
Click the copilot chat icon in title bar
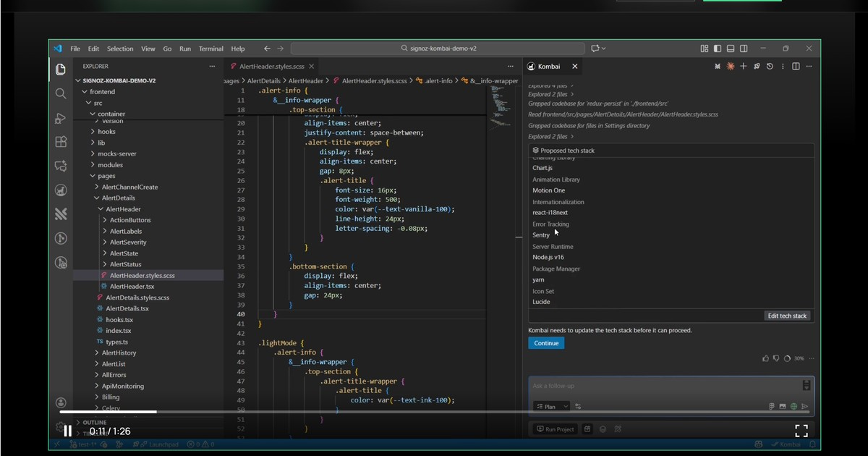595,48
